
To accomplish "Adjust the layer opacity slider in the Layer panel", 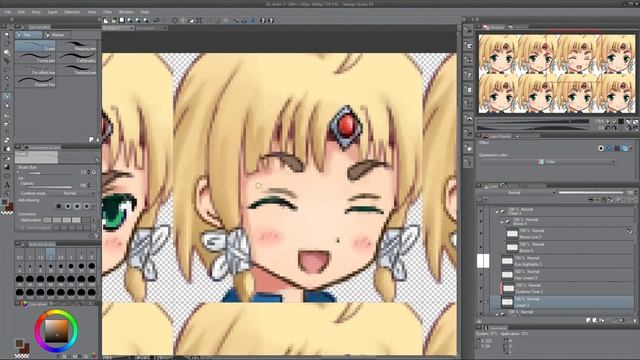I will [592, 193].
